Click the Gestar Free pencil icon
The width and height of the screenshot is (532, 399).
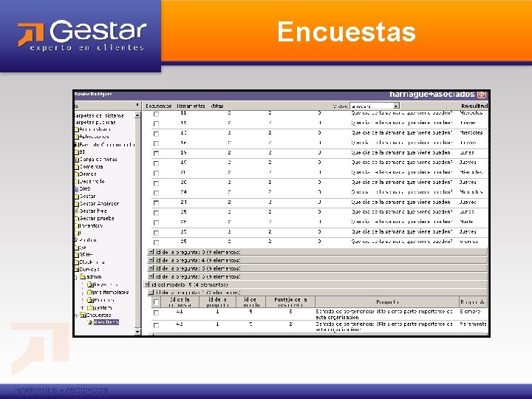76,211
